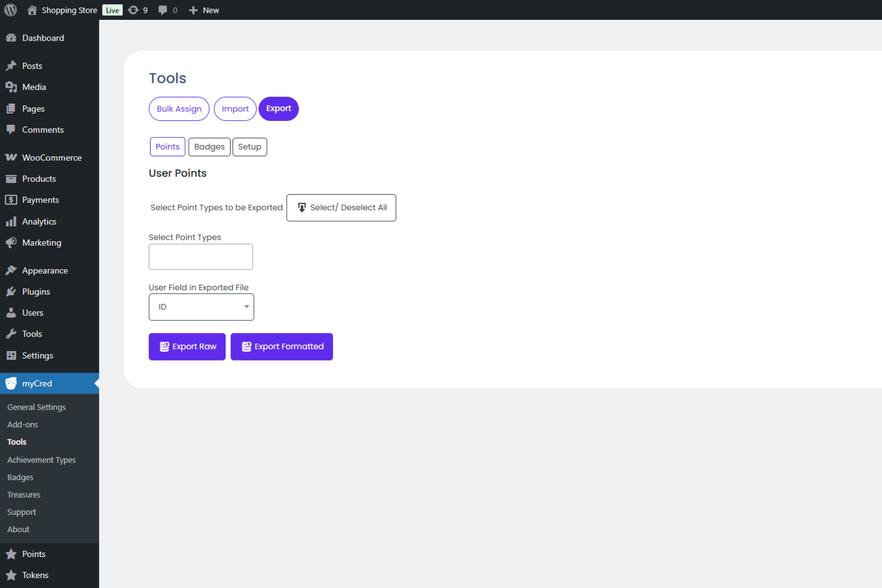Open the updates icon showing 9
The width and height of the screenshot is (882, 588).
[137, 10]
